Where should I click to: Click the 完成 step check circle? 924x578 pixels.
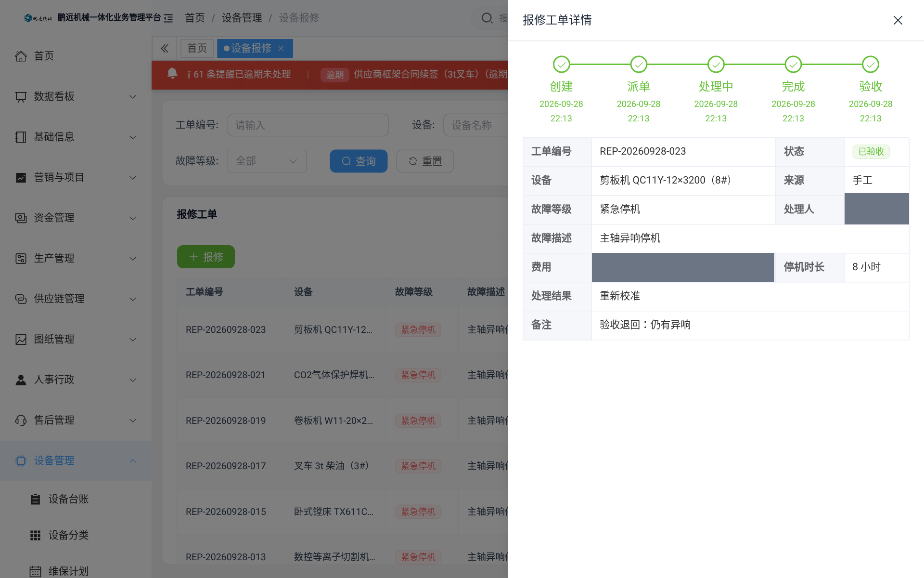click(x=793, y=64)
